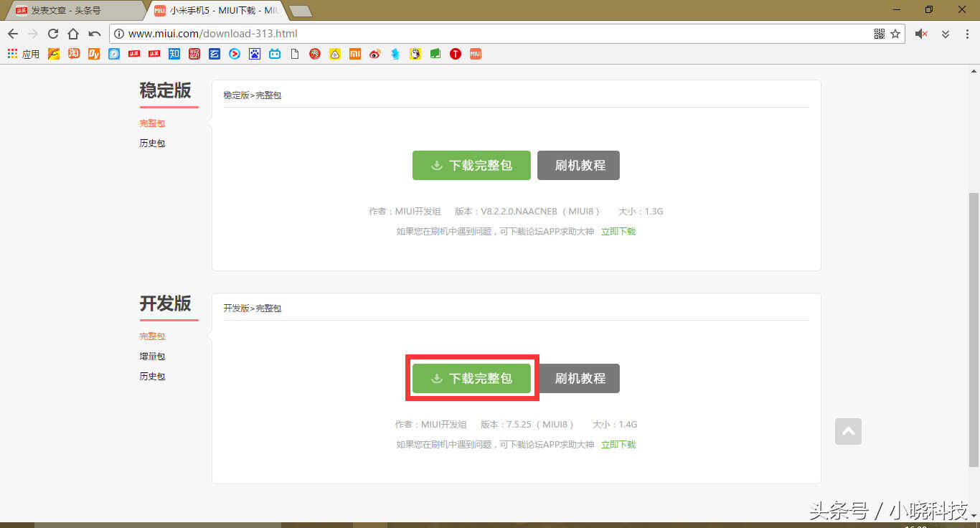Click the 稳定版>完整包 breadcrumb
Viewport: 980px width, 528px height.
pyautogui.click(x=252, y=95)
